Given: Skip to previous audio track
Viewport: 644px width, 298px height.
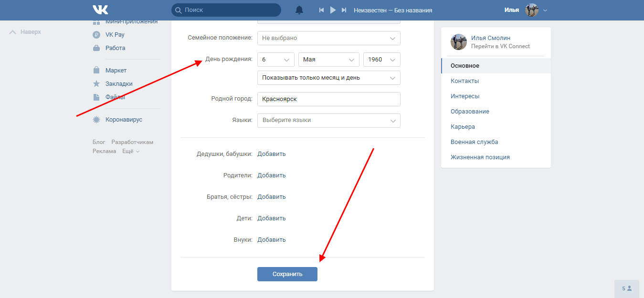Looking at the screenshot, I should pyautogui.click(x=322, y=10).
